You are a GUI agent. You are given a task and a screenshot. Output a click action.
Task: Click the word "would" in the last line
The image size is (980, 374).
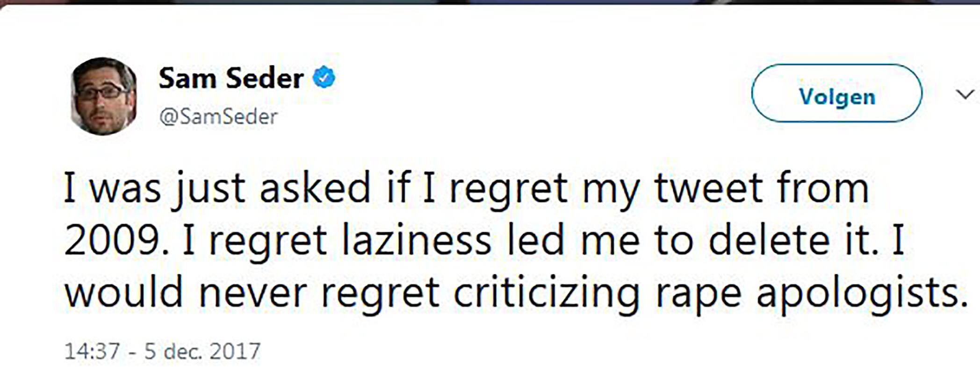(x=123, y=294)
